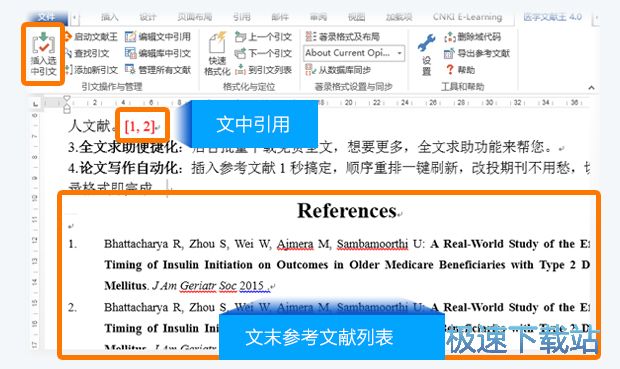Screen dimensions: 620x369
Task: Click 'Bhattacharya R' in reference 2
Action: click(143, 307)
